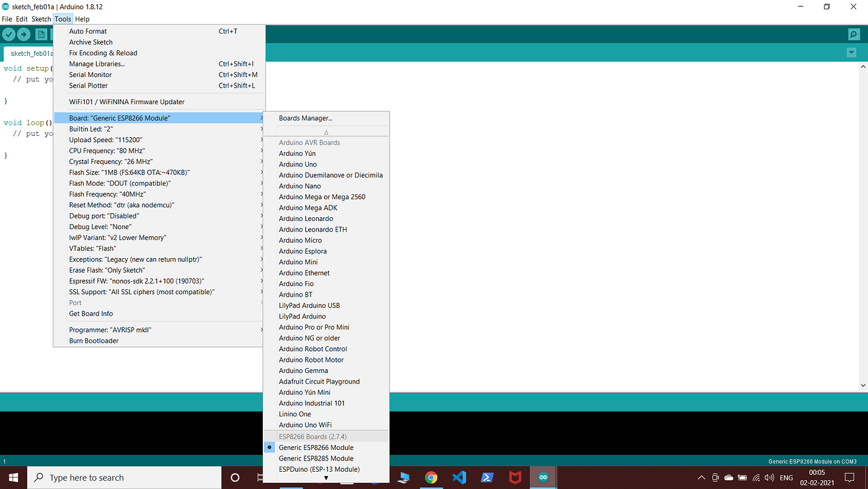Click the Arduino IDE taskbar icon
868x489 pixels.
[543, 477]
